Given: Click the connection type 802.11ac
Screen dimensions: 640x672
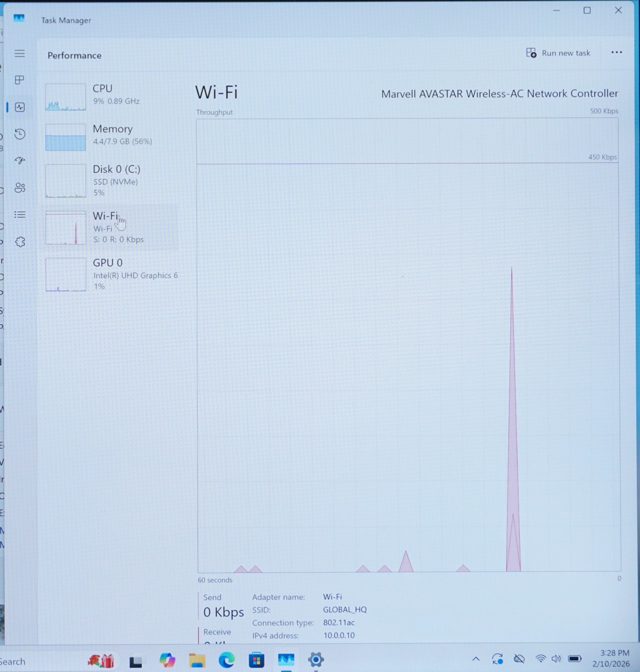Looking at the screenshot, I should (339, 622).
